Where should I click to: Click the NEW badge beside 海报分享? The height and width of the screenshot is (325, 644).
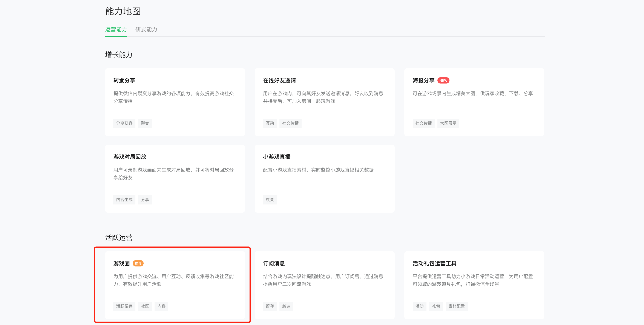pyautogui.click(x=443, y=81)
